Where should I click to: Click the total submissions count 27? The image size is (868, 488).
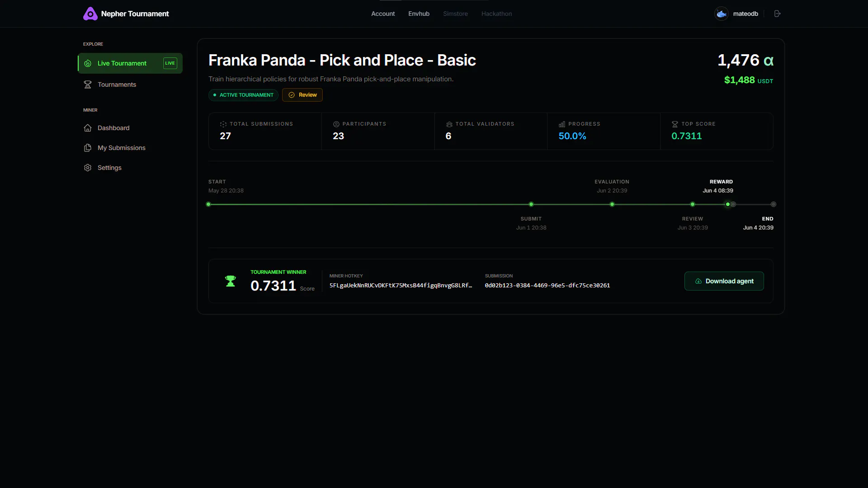(225, 136)
